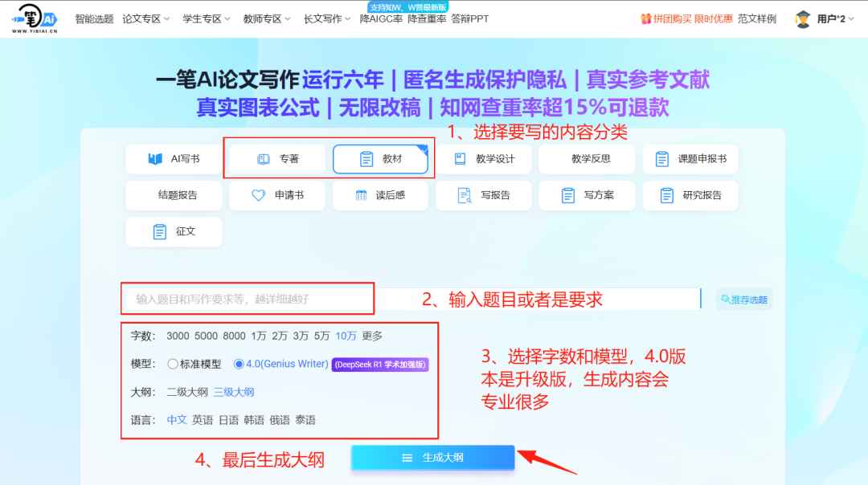Choose the 二级大纲 outline level

pos(187,392)
